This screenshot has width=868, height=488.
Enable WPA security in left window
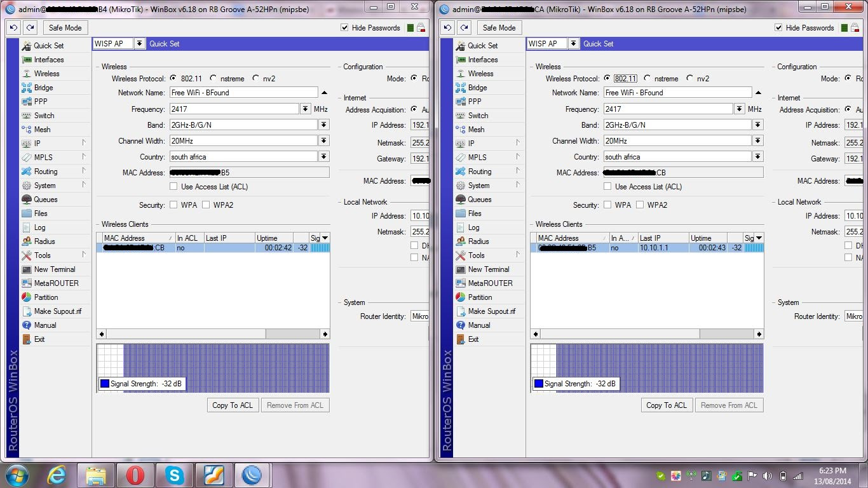click(173, 205)
